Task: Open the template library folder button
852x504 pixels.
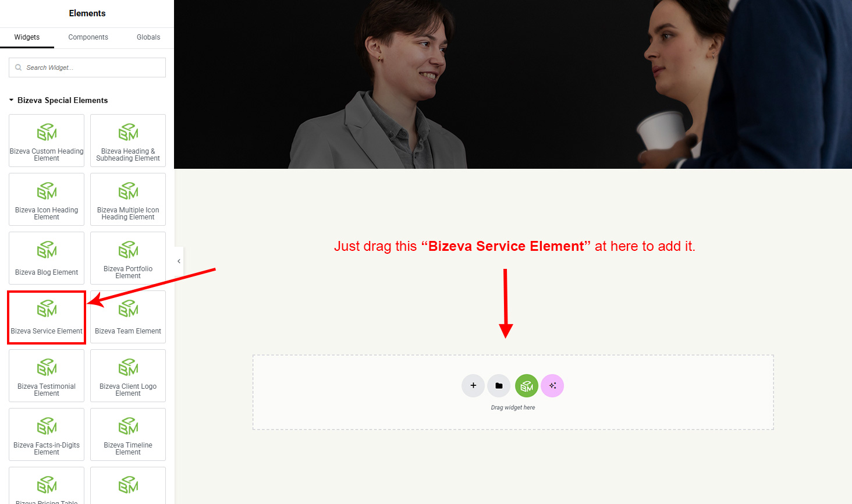Action: [x=499, y=385]
